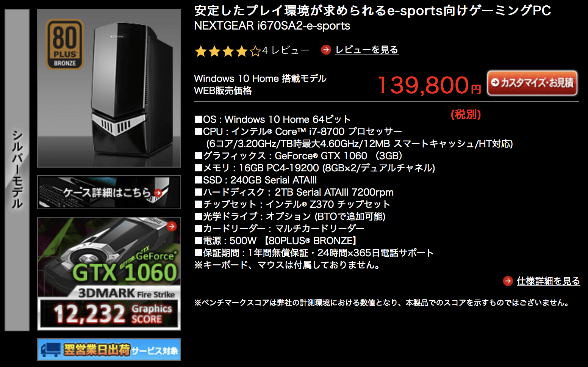Image resolution: width=588 pixels, height=367 pixels.
Task: Select the シルバーモデル vertical tab
Action: coord(17,170)
